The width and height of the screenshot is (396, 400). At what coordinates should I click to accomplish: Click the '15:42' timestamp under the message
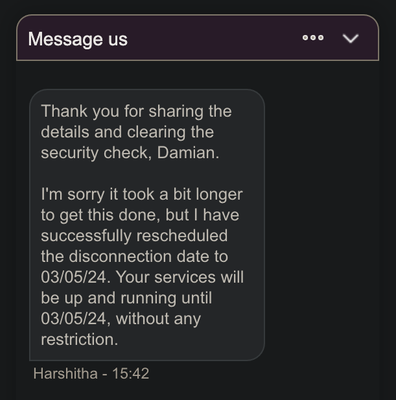coord(130,373)
